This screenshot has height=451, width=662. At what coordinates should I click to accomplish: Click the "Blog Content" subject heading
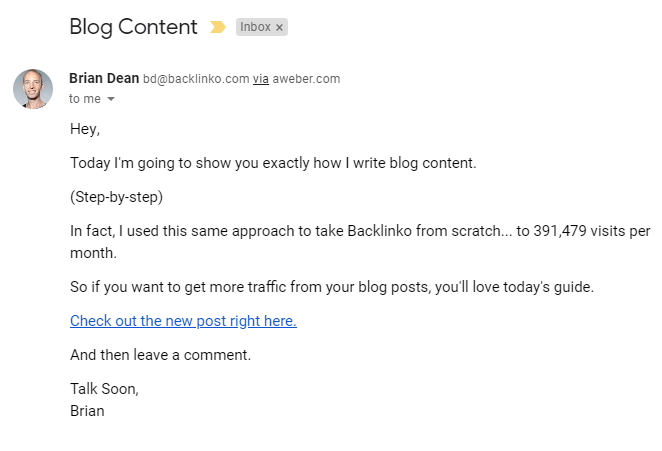click(133, 27)
